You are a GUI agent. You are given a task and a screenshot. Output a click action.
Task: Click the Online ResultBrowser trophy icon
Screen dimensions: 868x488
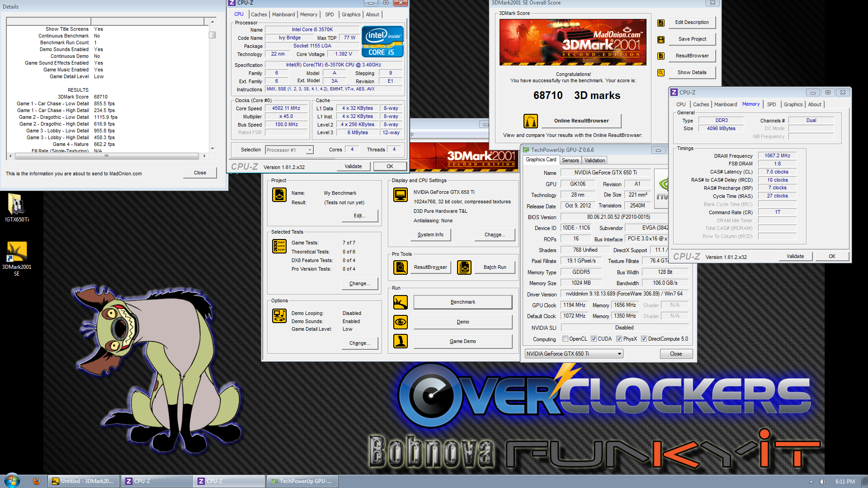pyautogui.click(x=530, y=121)
